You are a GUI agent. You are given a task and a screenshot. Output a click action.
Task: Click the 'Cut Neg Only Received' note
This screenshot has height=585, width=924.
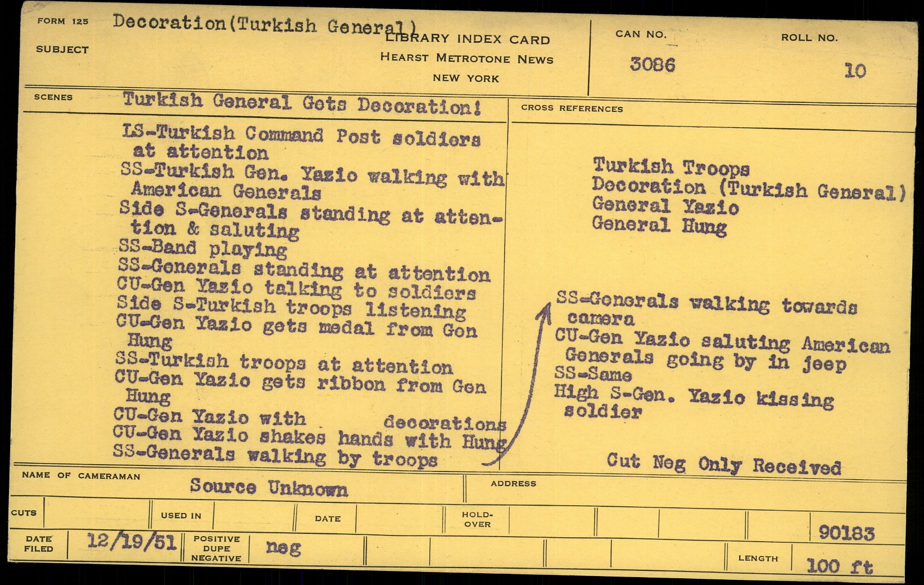pyautogui.click(x=723, y=464)
